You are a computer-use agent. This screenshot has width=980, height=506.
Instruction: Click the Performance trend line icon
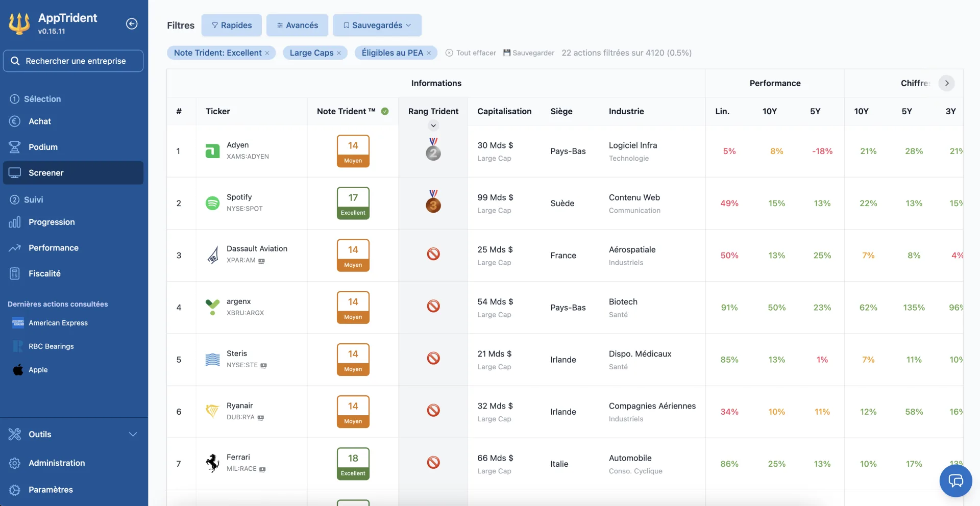pyautogui.click(x=15, y=248)
